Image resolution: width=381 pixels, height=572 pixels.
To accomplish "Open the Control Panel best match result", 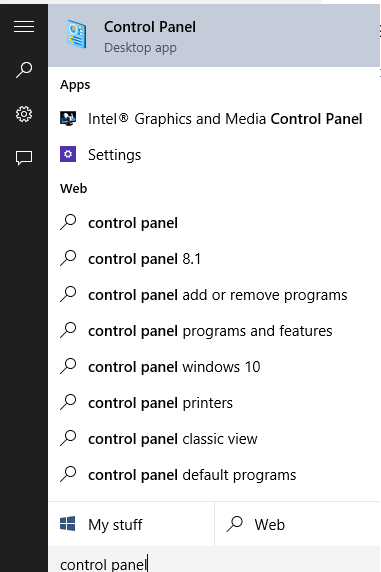I will click(214, 35).
